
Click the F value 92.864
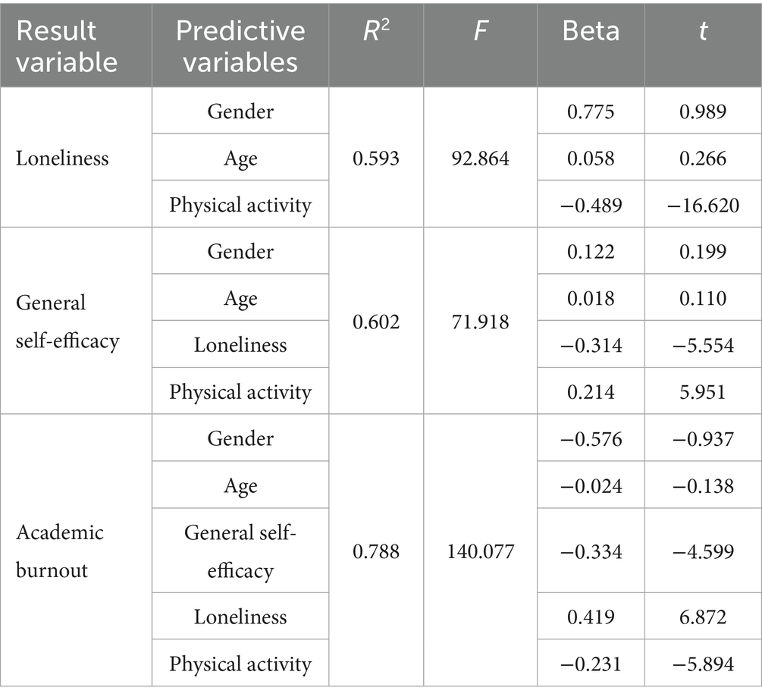[x=480, y=158]
